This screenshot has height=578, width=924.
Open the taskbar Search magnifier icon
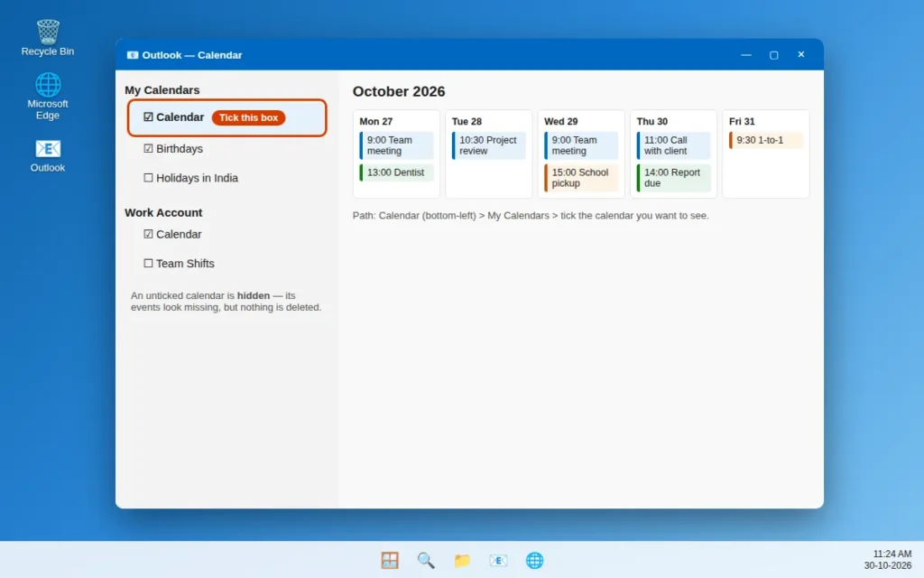tap(426, 560)
